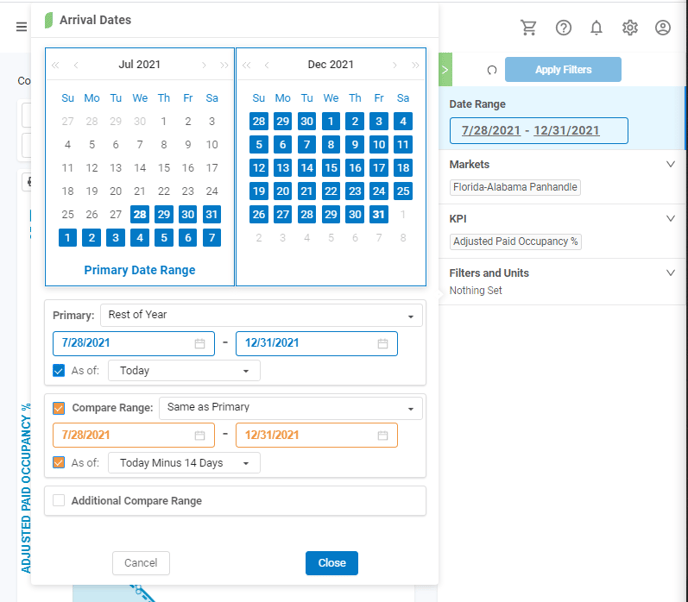The image size is (688, 602).
Task: Select December 14 in the Dec 2021 calendar
Action: 307,168
